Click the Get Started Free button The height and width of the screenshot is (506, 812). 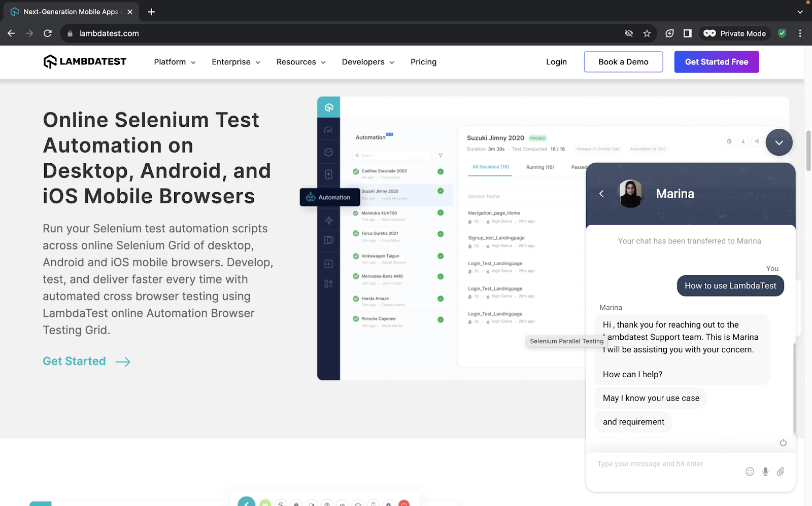click(x=716, y=62)
